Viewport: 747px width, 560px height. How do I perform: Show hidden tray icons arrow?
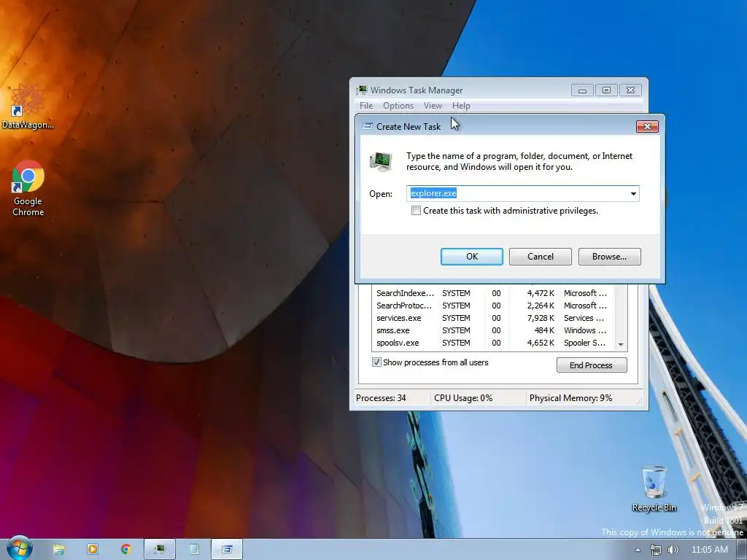(638, 550)
